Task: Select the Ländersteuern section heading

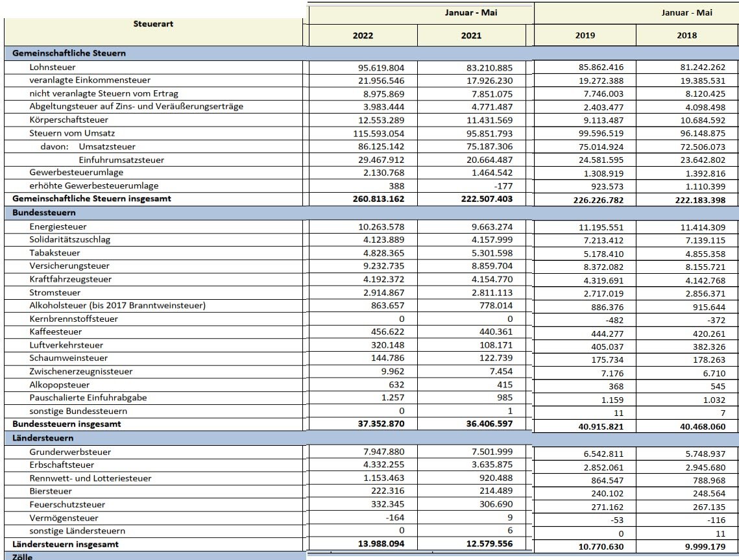Action: [x=43, y=438]
